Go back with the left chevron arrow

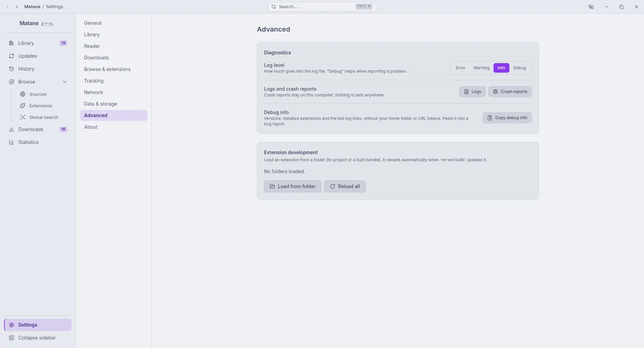coord(8,7)
